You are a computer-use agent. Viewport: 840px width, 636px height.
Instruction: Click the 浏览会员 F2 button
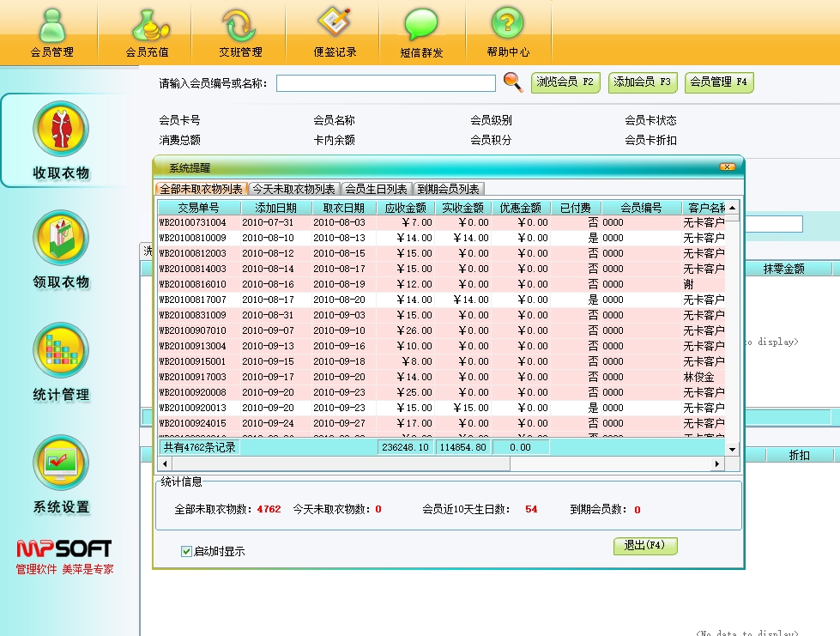coord(565,82)
